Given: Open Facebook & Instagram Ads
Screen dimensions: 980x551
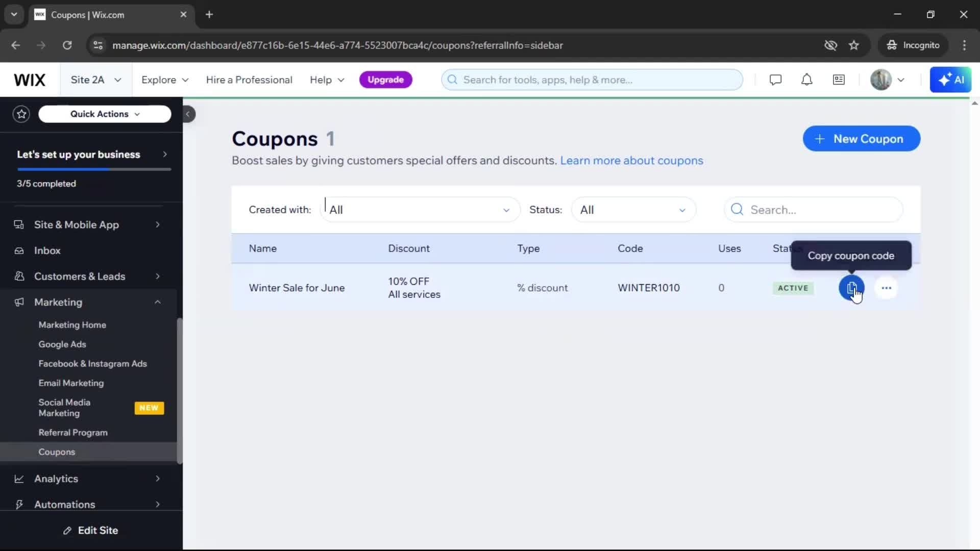Looking at the screenshot, I should [92, 363].
